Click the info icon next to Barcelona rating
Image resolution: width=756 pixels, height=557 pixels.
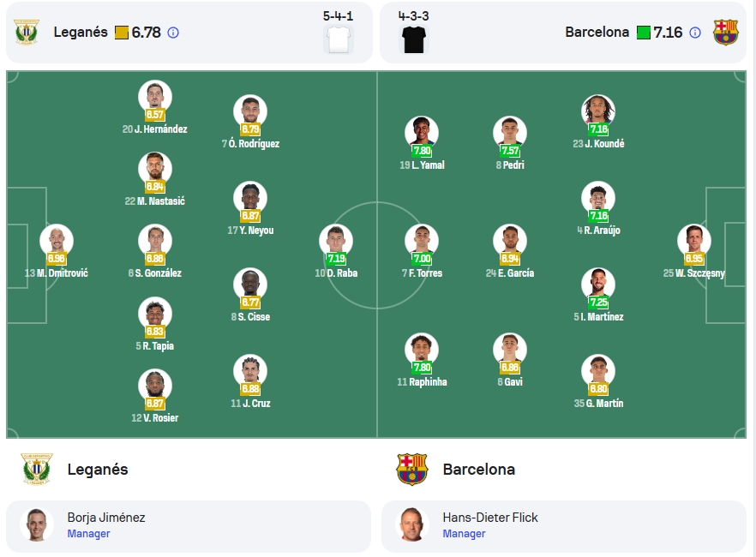695,33
